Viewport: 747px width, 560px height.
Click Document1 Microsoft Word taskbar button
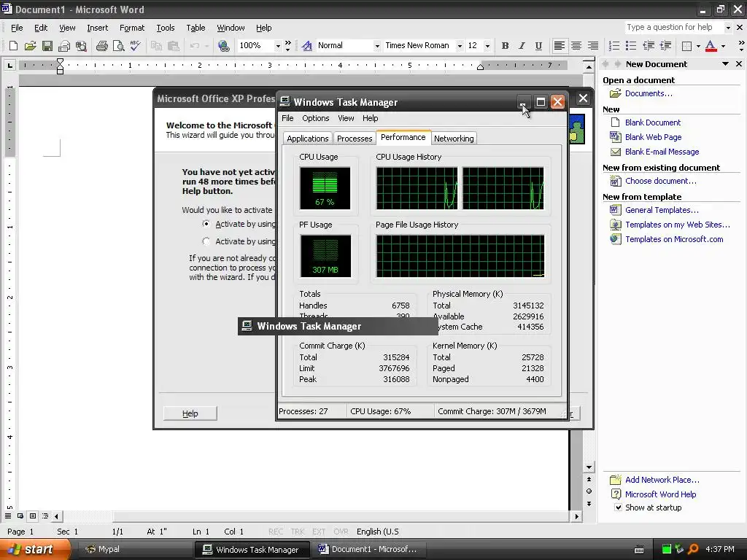(x=367, y=549)
